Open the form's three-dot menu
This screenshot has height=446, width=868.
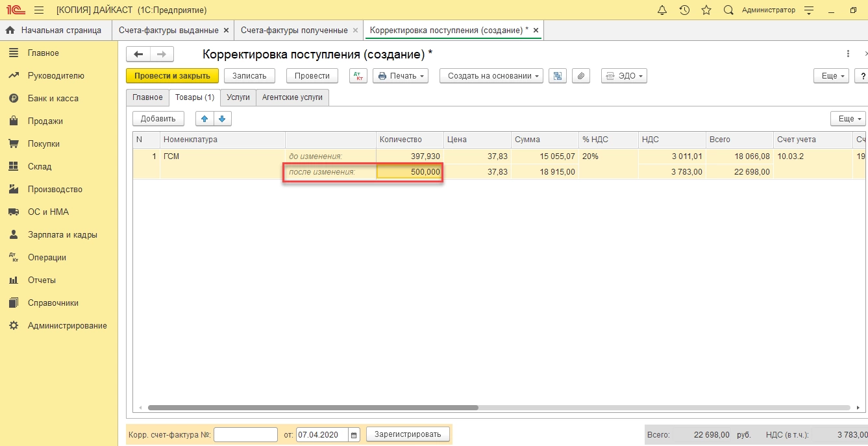coord(848,54)
